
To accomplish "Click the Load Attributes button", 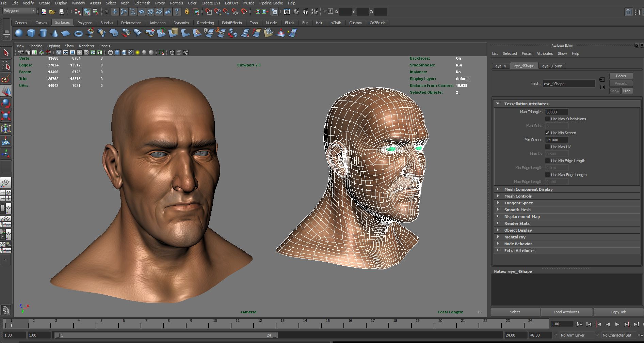I will pyautogui.click(x=566, y=312).
